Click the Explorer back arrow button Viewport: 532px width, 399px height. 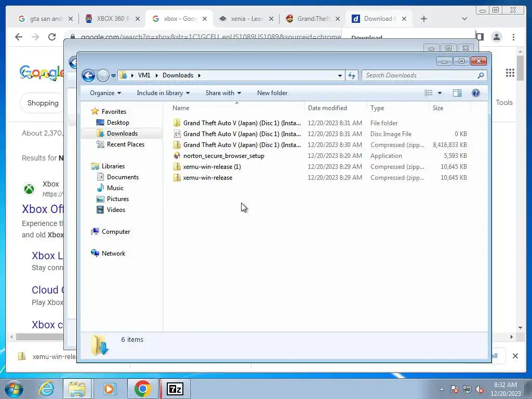pyautogui.click(x=88, y=75)
